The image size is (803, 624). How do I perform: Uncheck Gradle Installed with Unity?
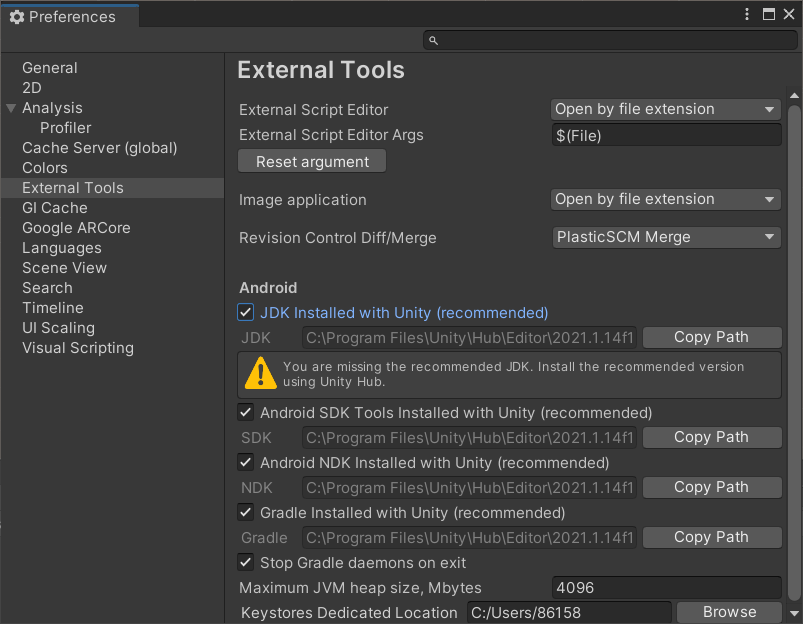[x=245, y=512]
